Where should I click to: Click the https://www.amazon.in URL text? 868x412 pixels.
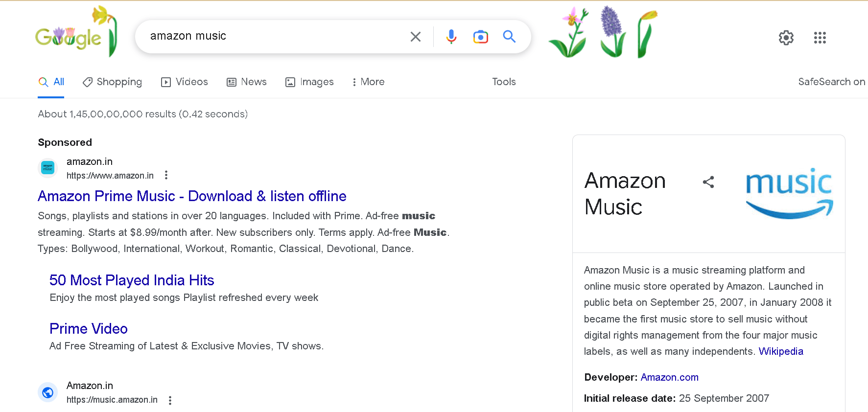coord(110,176)
